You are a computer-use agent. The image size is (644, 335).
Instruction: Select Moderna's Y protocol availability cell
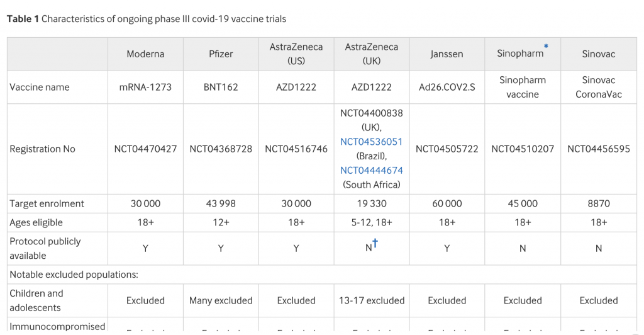pos(145,248)
